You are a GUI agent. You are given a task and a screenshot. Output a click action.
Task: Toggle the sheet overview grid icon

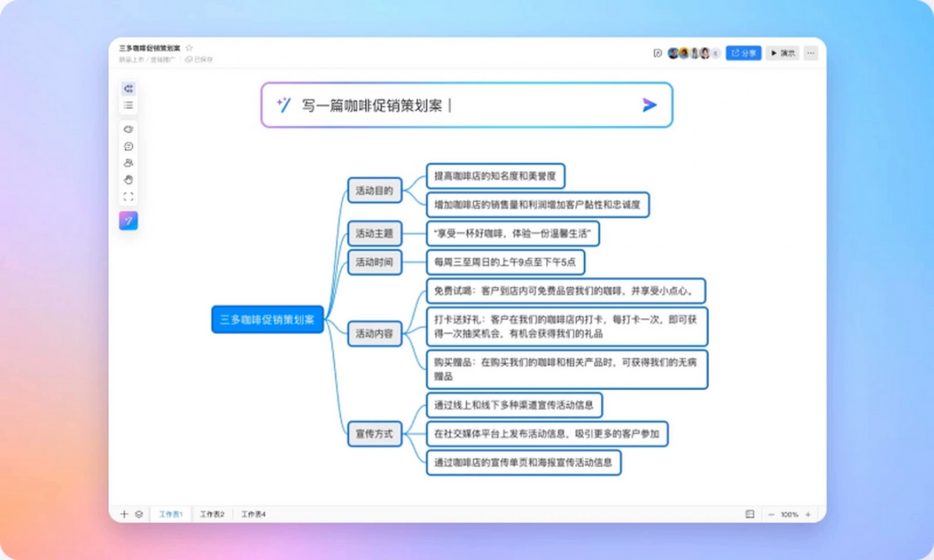point(750,513)
